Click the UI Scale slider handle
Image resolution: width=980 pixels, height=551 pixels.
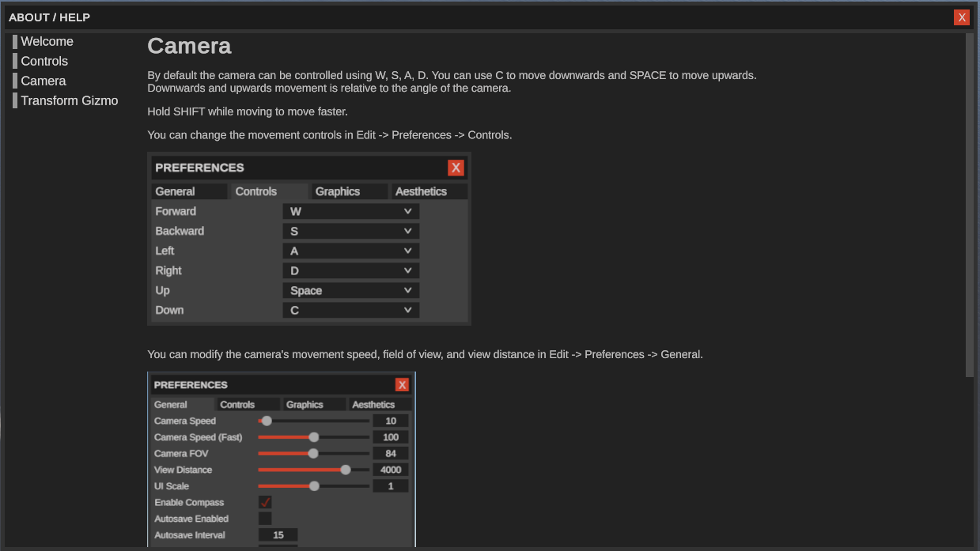[x=314, y=486]
